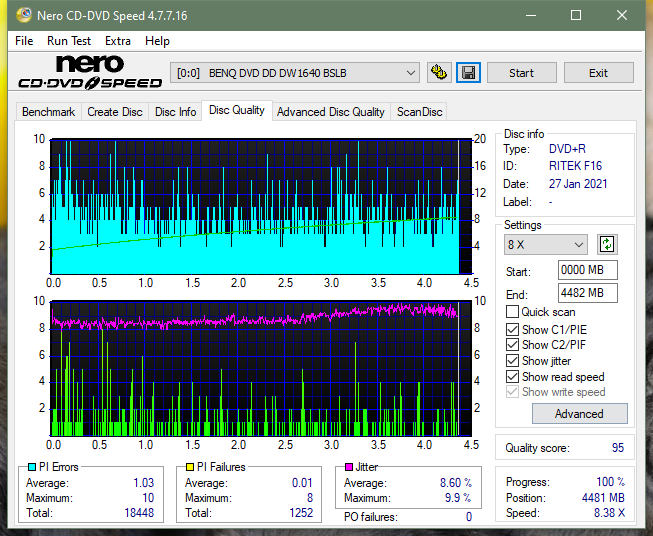
Task: Click PO failures value 0
Action: [469, 517]
